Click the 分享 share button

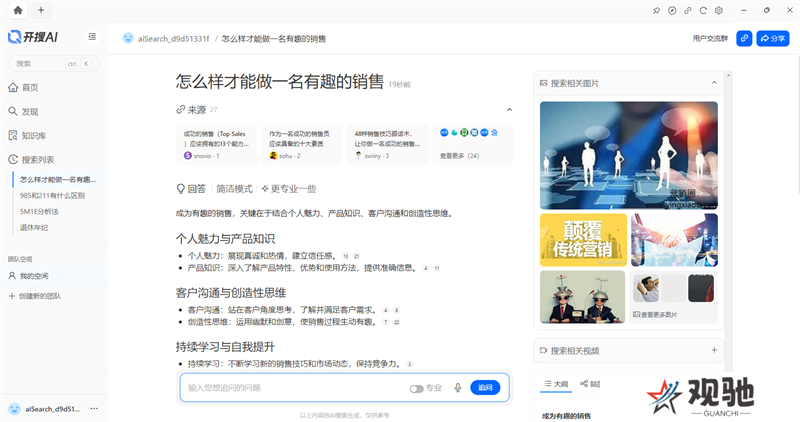(x=772, y=38)
